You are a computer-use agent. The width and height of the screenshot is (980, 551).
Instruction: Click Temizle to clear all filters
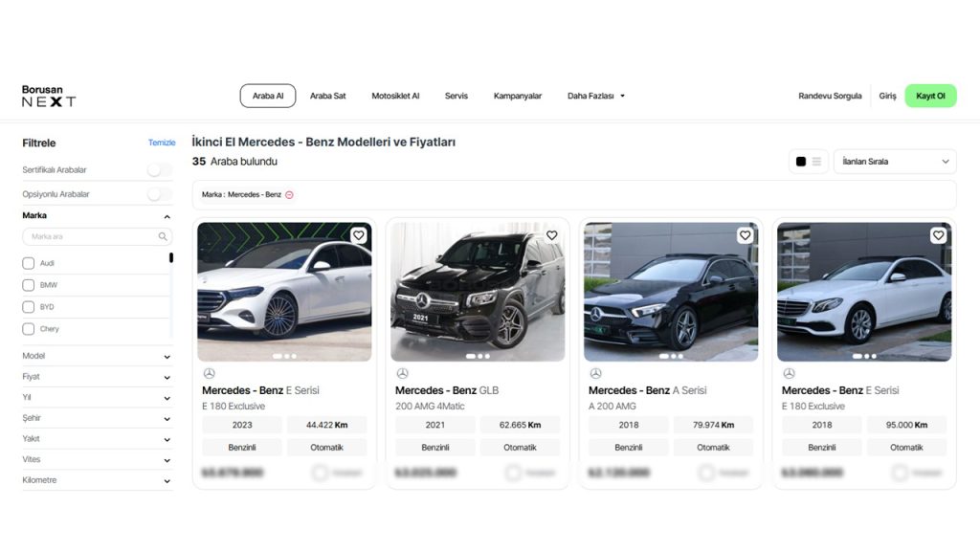pyautogui.click(x=161, y=142)
